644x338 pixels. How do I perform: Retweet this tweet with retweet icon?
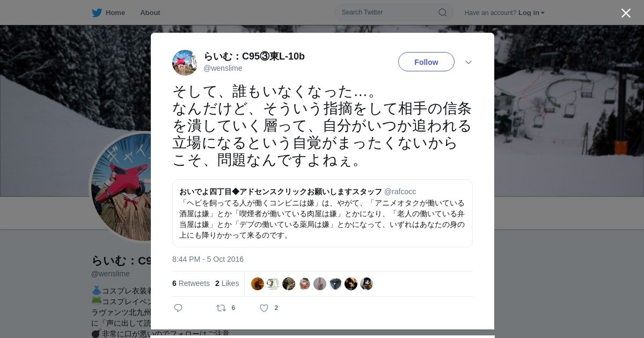pyautogui.click(x=221, y=308)
